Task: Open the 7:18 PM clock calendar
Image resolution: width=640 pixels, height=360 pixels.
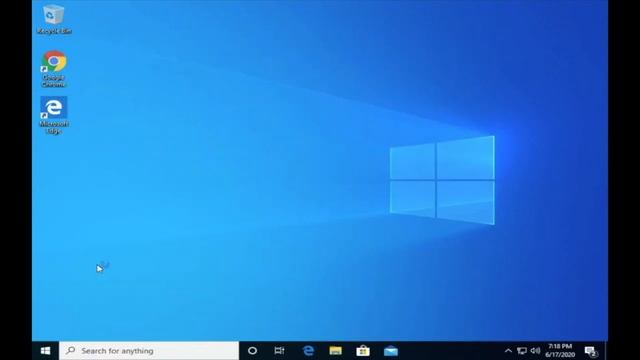Action: tap(560, 351)
